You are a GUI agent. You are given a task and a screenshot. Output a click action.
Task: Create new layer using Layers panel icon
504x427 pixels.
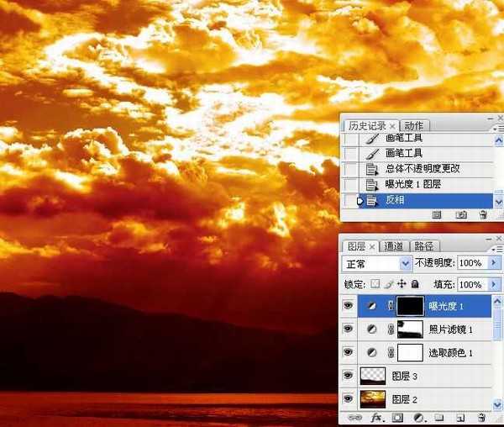460,417
